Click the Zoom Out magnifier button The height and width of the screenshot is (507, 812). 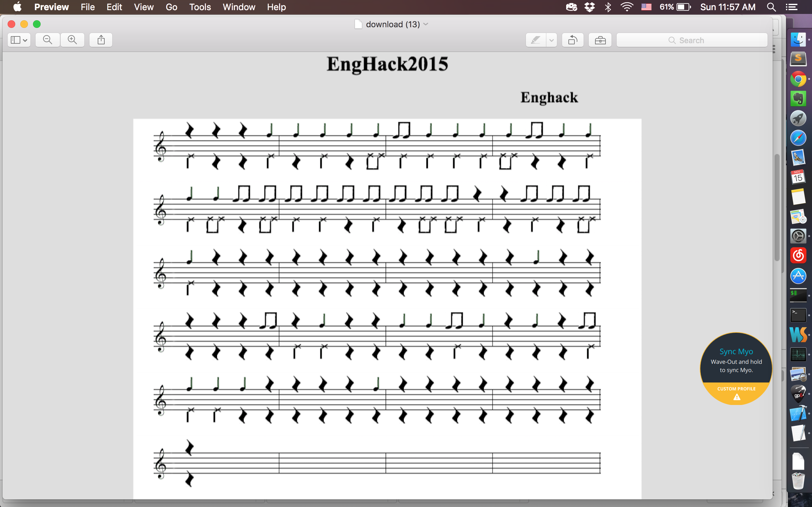point(47,40)
